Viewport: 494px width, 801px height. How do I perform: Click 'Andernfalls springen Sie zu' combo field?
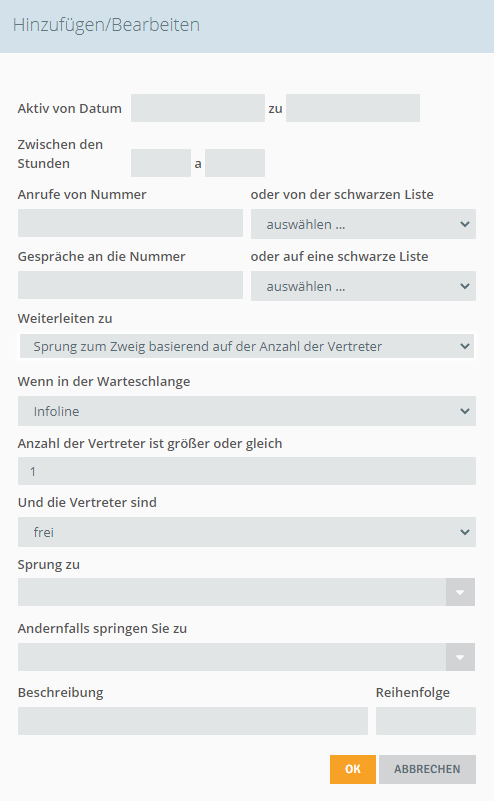point(232,657)
